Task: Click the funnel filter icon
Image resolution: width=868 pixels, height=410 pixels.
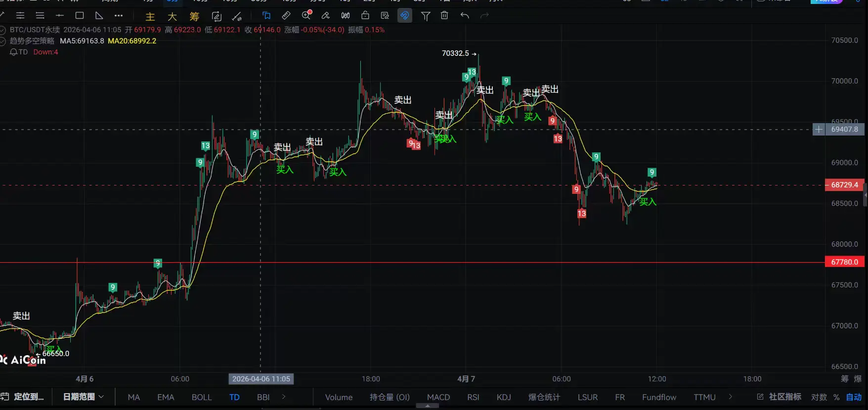Action: click(x=425, y=16)
